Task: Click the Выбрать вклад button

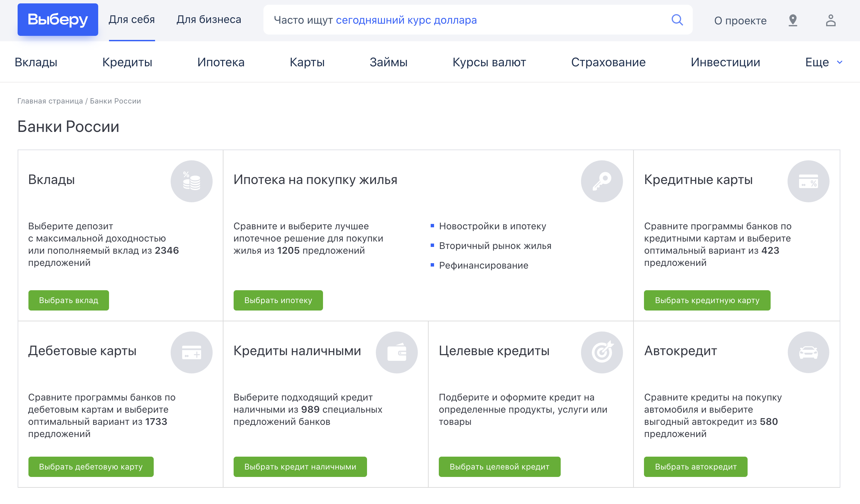Action: [x=69, y=300]
